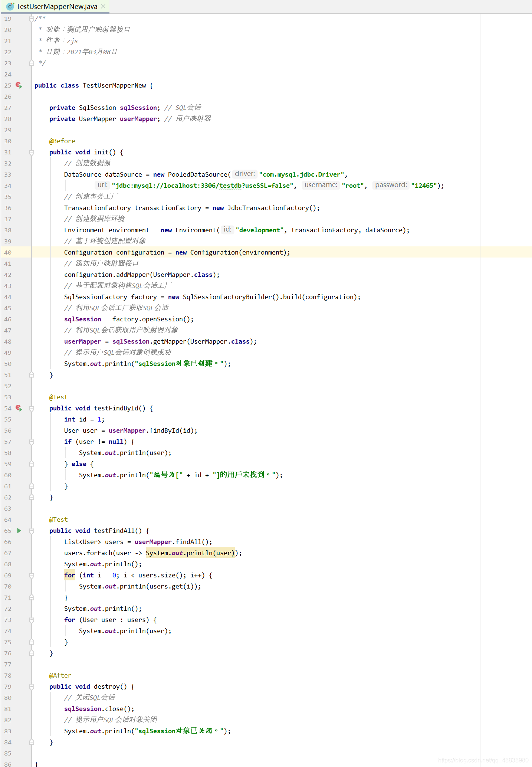Fold the init() closing brace at line 51
532x767 pixels.
32,375
